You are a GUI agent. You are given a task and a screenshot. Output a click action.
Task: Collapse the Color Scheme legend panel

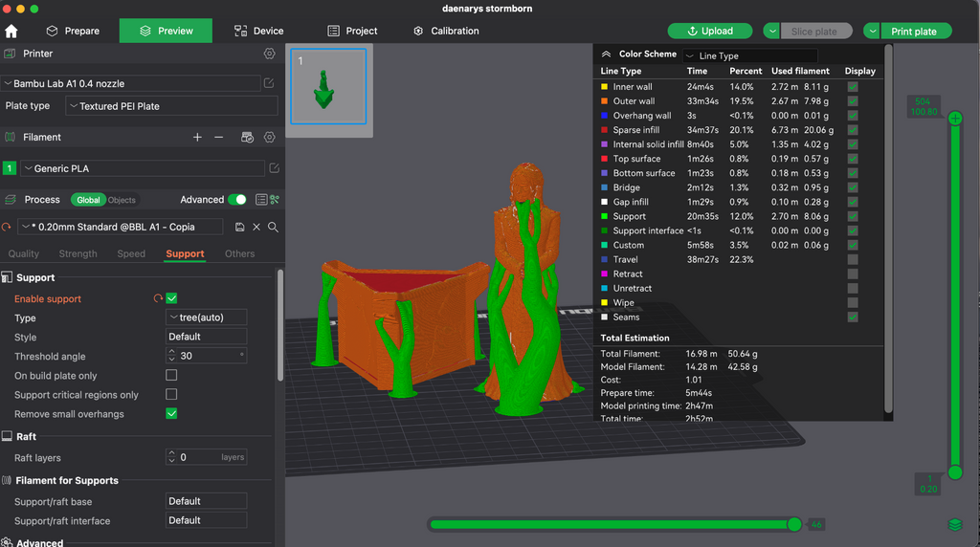[606, 55]
